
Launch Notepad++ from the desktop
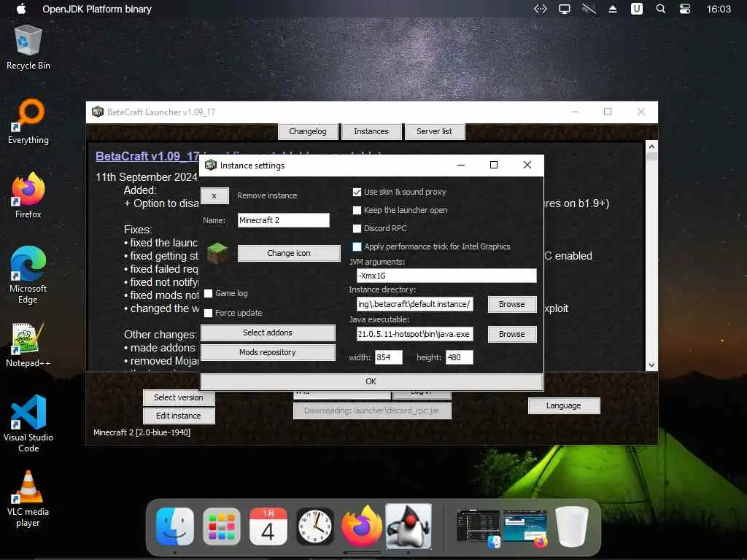click(28, 345)
